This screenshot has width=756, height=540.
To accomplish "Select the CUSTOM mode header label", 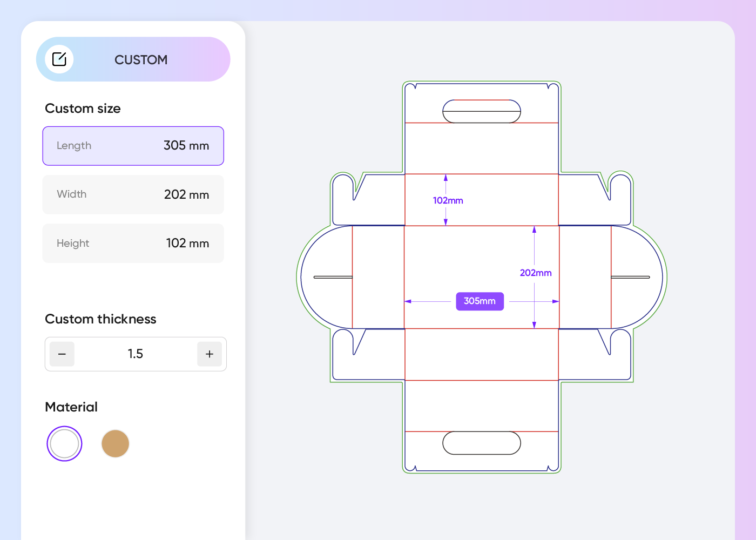I will point(141,60).
